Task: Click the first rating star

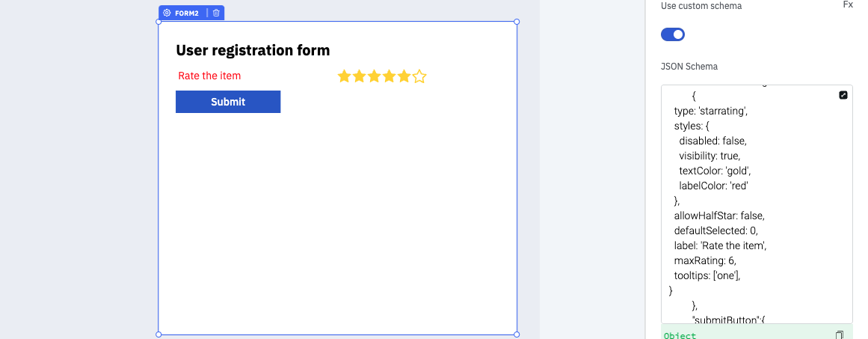Action: [x=344, y=76]
